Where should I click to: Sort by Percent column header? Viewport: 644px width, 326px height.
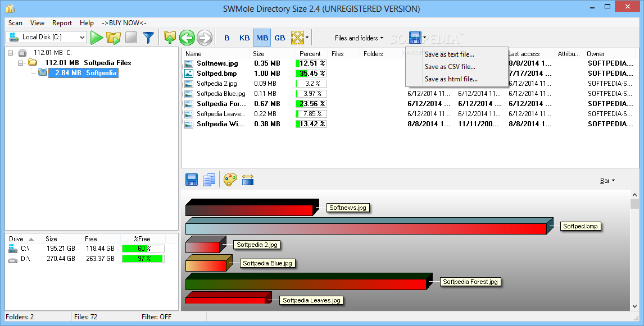pyautogui.click(x=311, y=54)
